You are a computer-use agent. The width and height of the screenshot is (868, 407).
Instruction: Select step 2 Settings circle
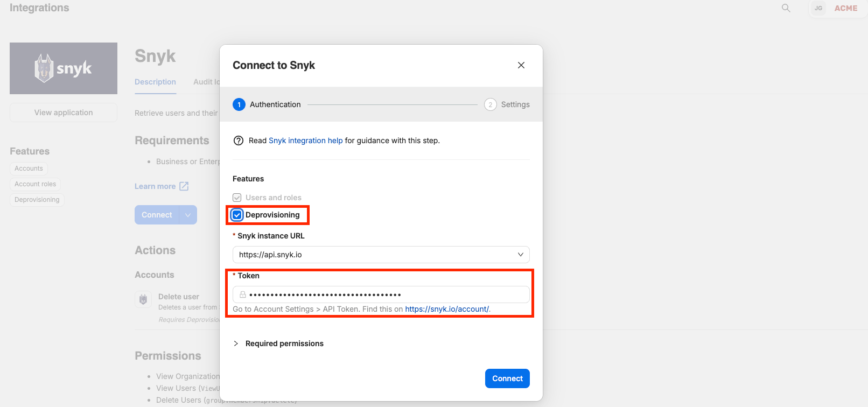[490, 104]
